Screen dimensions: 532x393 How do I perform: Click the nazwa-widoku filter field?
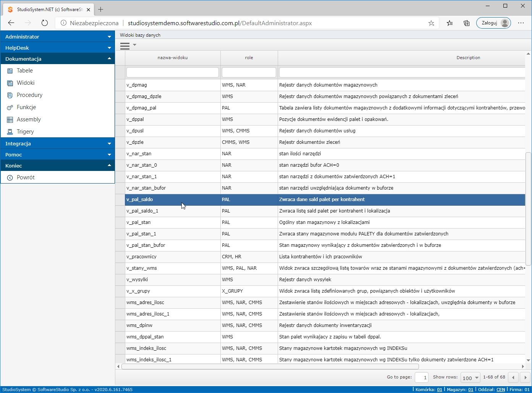pyautogui.click(x=173, y=72)
